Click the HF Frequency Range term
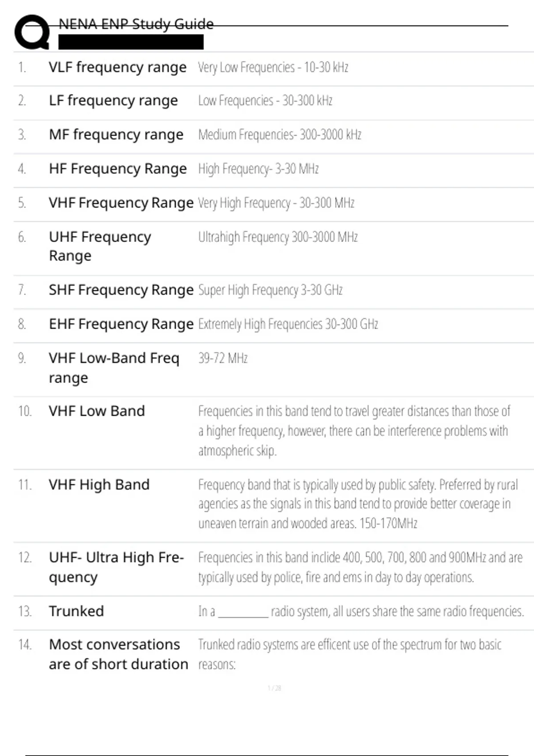The image size is (534, 756). (117, 169)
